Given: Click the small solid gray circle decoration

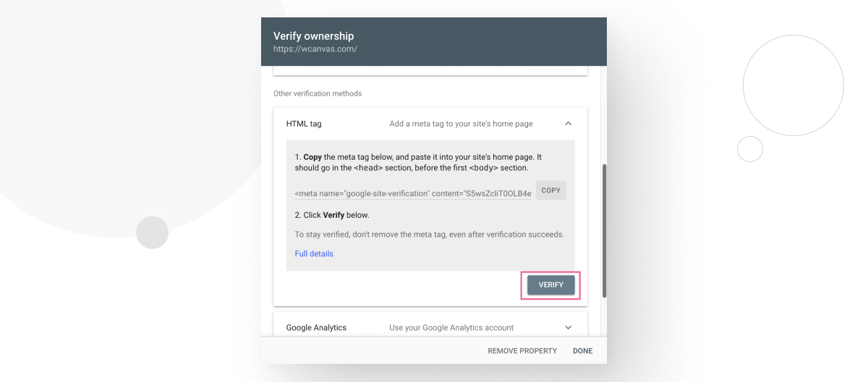Looking at the screenshot, I should pos(152,232).
